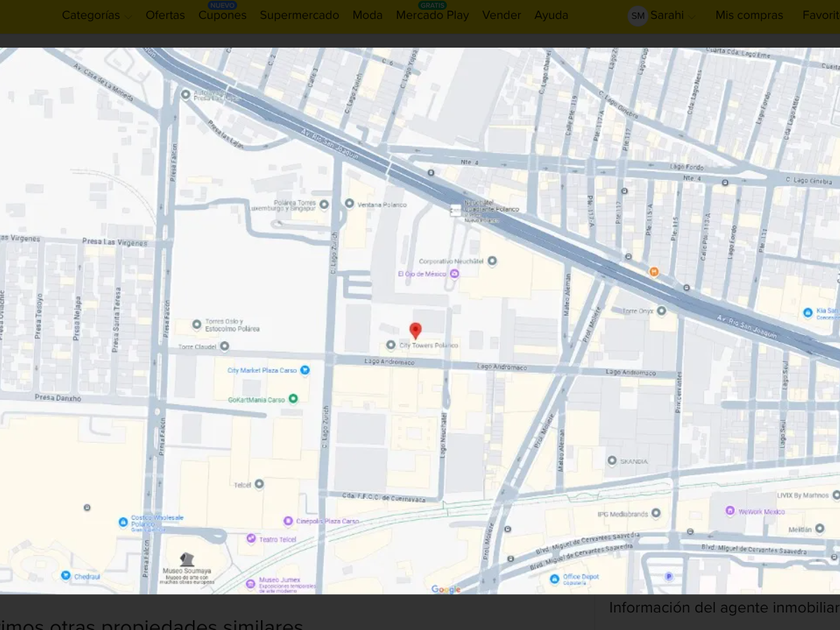Click the blue parking marker icon

pos(668,576)
